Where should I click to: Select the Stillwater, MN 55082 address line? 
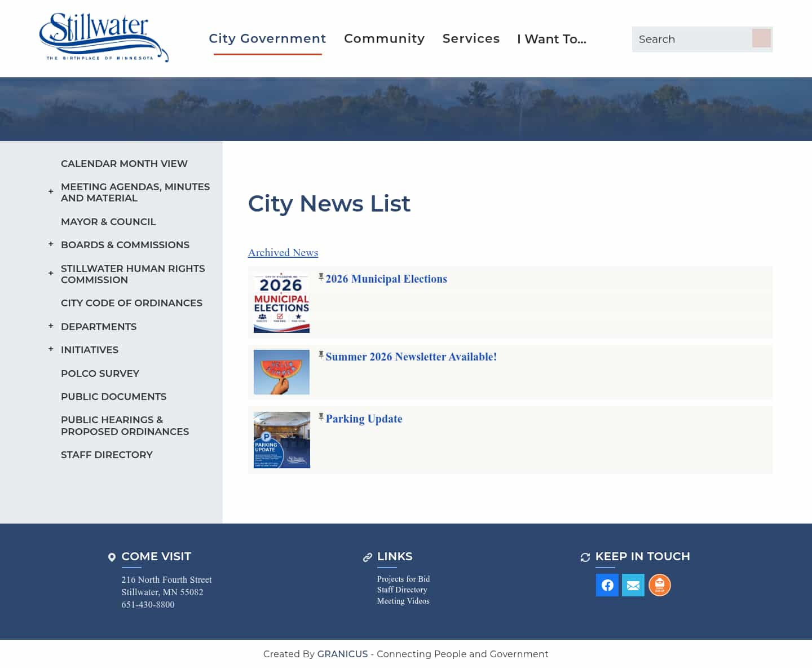click(x=162, y=592)
